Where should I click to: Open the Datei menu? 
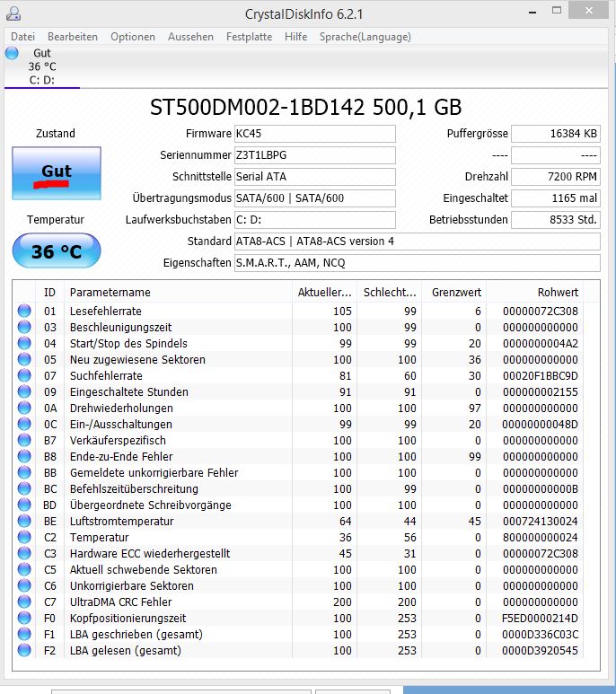22,37
